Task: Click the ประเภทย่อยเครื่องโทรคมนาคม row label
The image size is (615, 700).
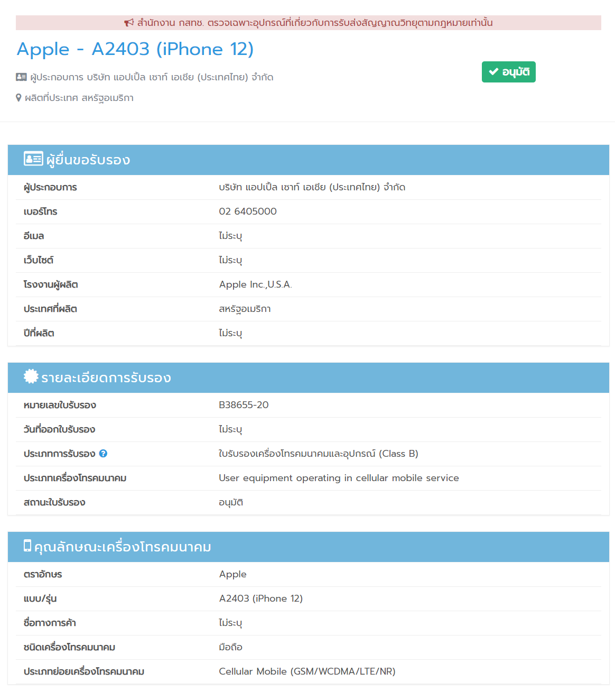Action: click(x=84, y=671)
